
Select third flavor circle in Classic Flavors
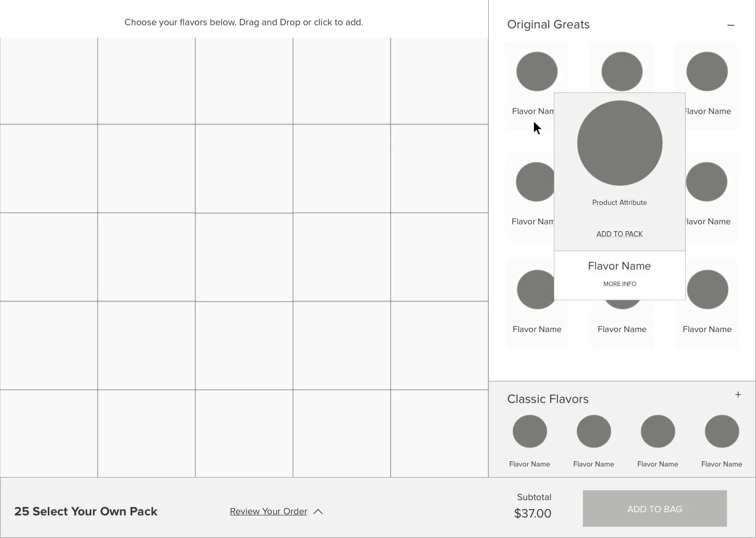pos(658,431)
